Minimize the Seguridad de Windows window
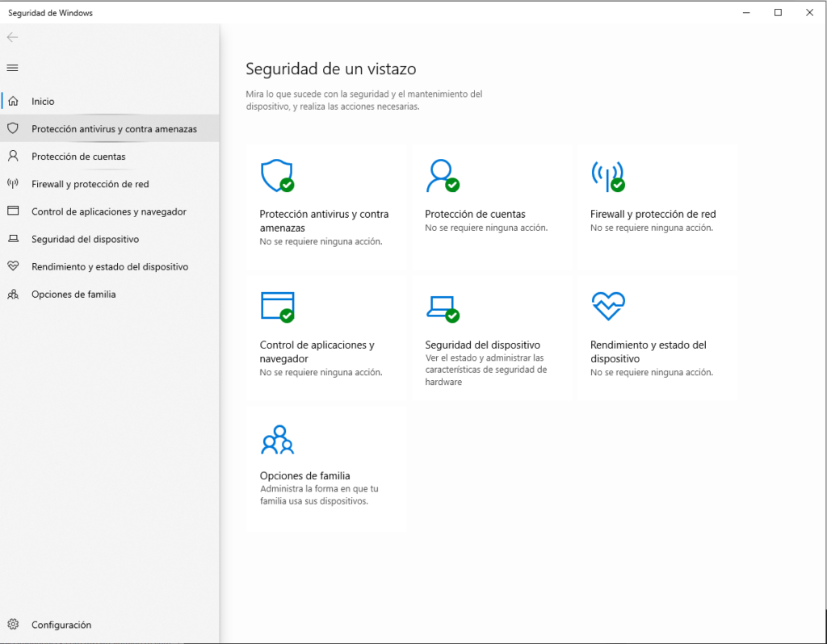The width and height of the screenshot is (827, 644). coord(746,13)
